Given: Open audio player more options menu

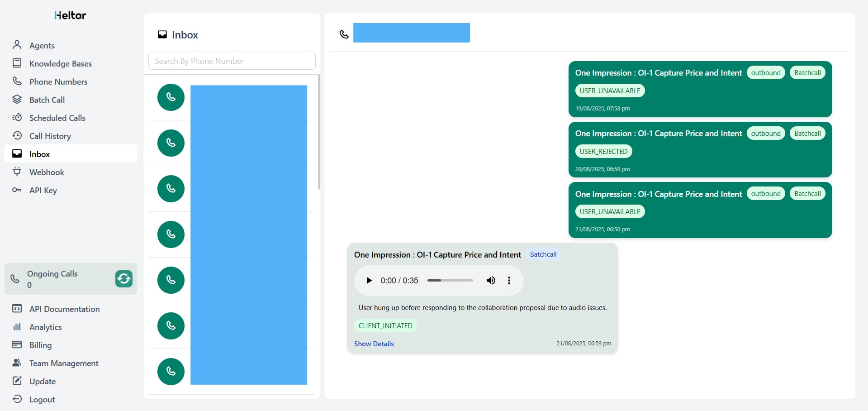Looking at the screenshot, I should click(x=509, y=281).
